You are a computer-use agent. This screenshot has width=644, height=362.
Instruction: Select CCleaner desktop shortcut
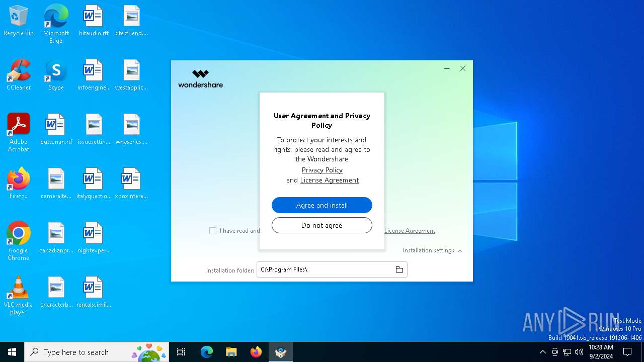point(19,75)
